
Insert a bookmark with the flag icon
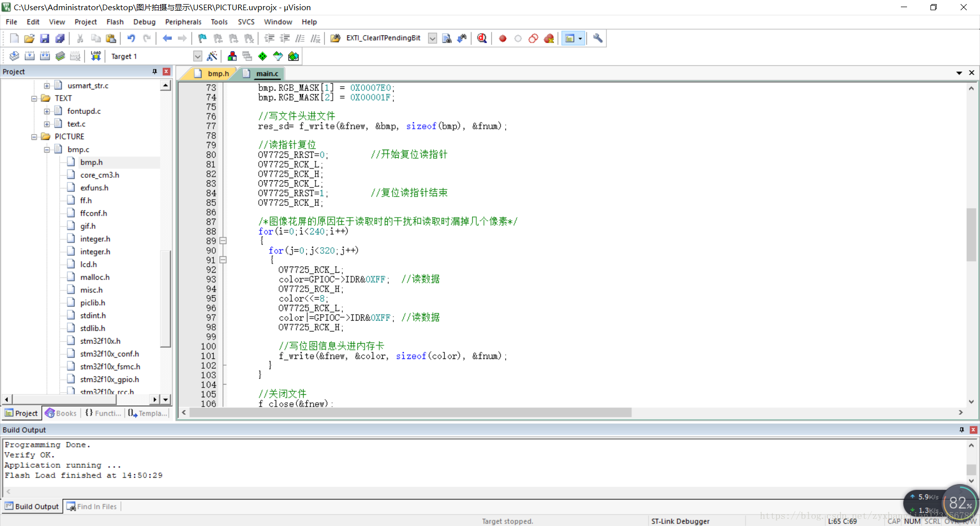(x=203, y=38)
